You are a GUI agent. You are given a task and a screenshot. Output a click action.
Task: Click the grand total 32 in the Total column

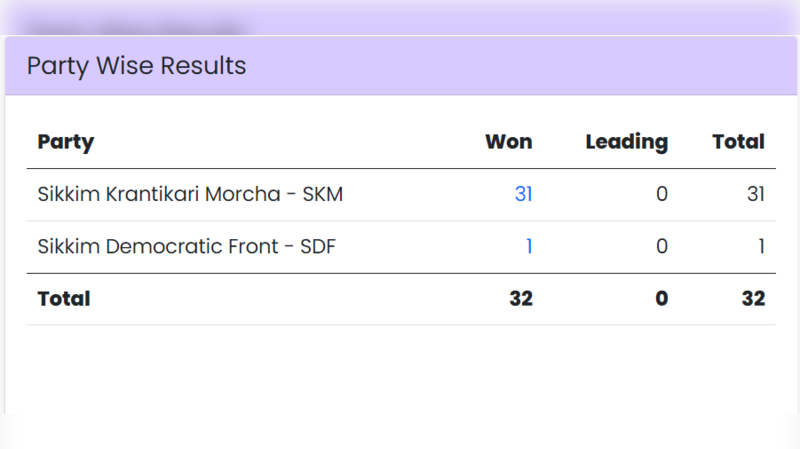point(753,299)
